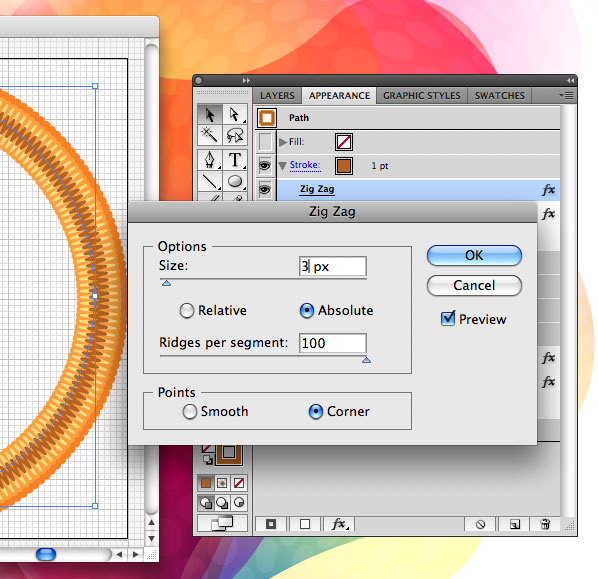Click the document scroll up arrow
The image size is (598, 579).
tap(151, 522)
